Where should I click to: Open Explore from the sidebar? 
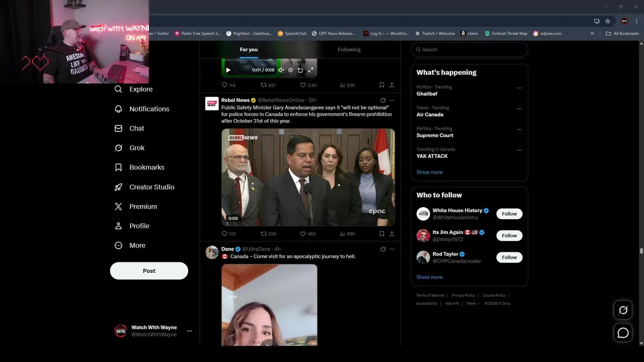[x=133, y=89]
